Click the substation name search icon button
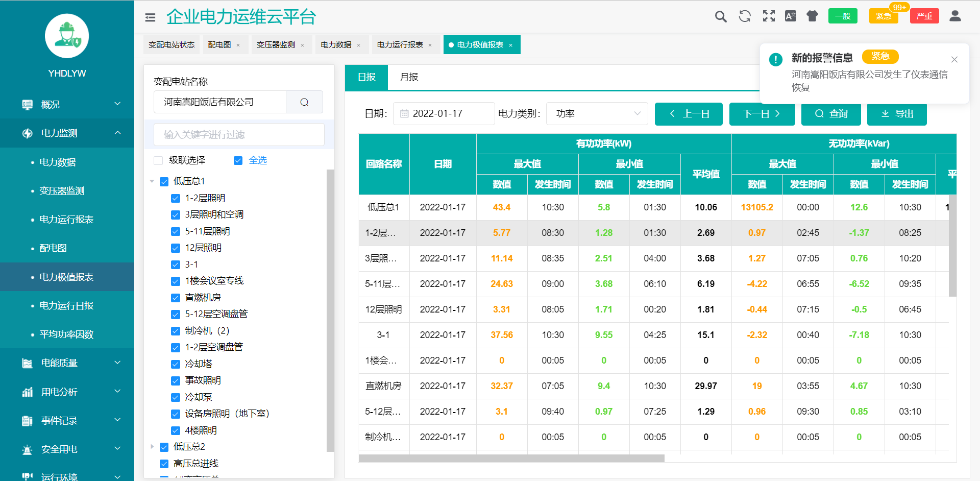Image resolution: width=980 pixels, height=481 pixels. [x=304, y=102]
